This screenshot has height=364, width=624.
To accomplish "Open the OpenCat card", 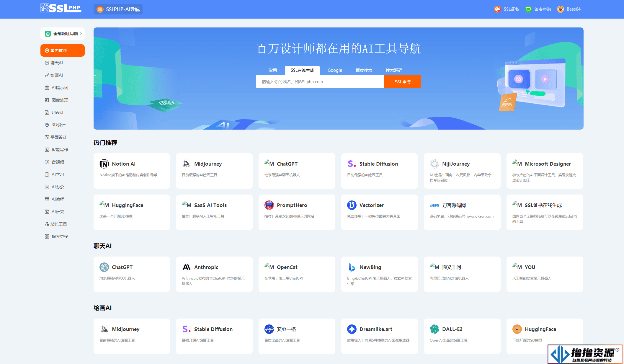I will [x=297, y=274].
